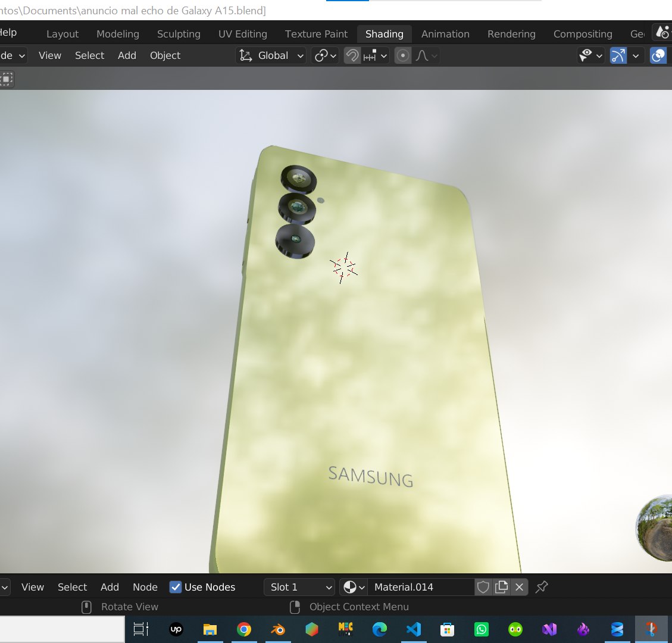Click the SAMSUNG logo on the phone

371,477
